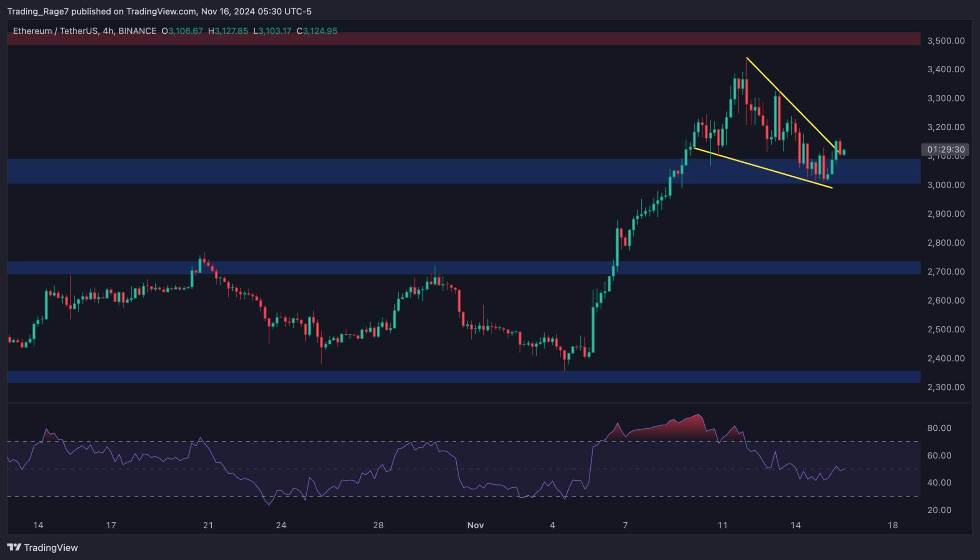Click the close value C3,124.95

pos(318,31)
